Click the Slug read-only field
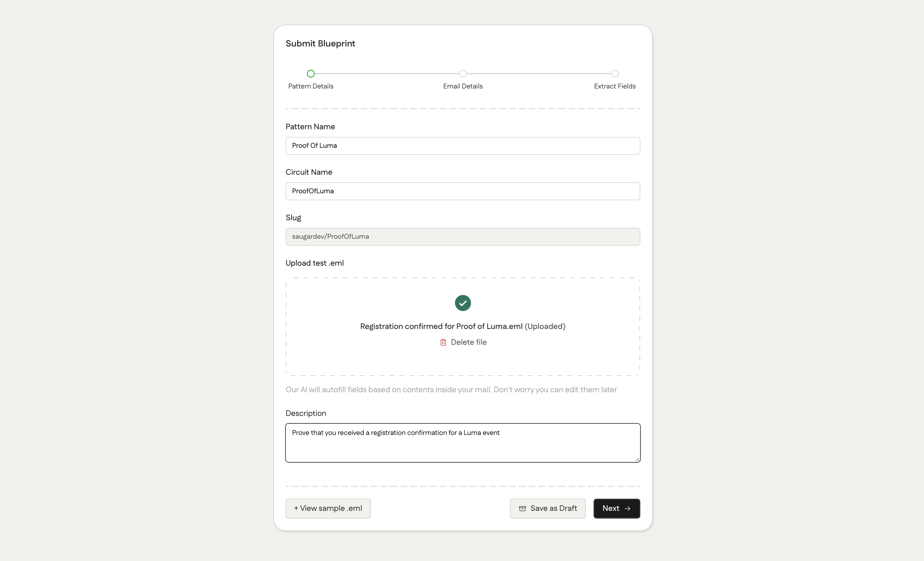Image resolution: width=924 pixels, height=561 pixels. 462,237
